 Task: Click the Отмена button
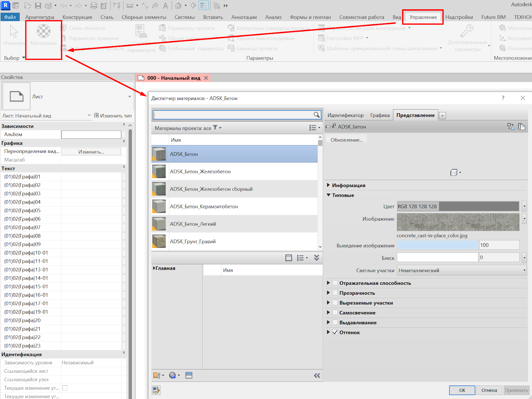(x=489, y=390)
